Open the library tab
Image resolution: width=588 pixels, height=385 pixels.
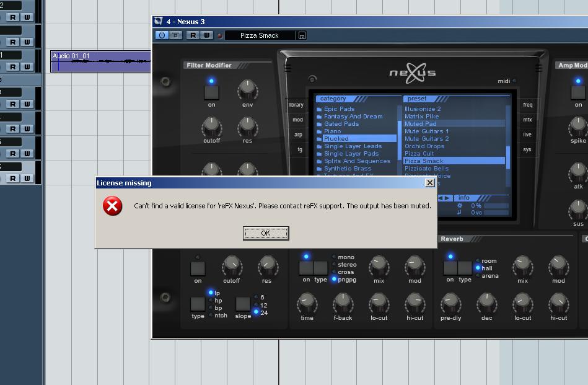tap(296, 105)
